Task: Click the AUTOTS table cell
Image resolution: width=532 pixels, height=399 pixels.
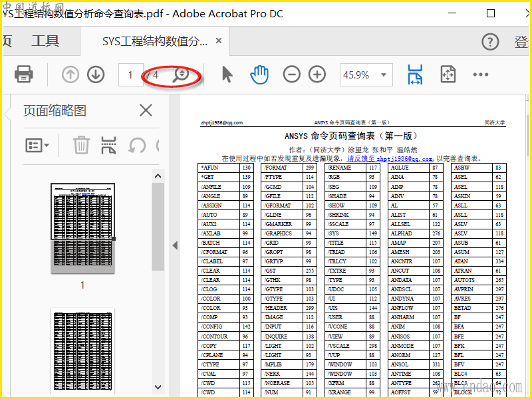Action: point(472,280)
